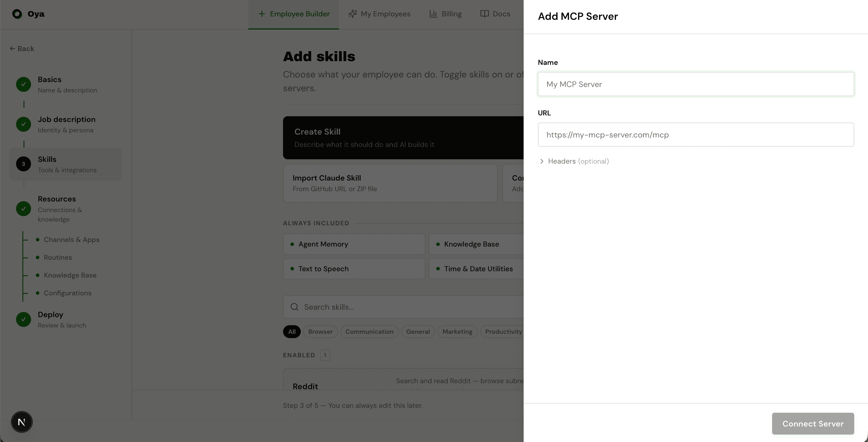Click the URL input field
The width and height of the screenshot is (868, 442).
tap(696, 135)
